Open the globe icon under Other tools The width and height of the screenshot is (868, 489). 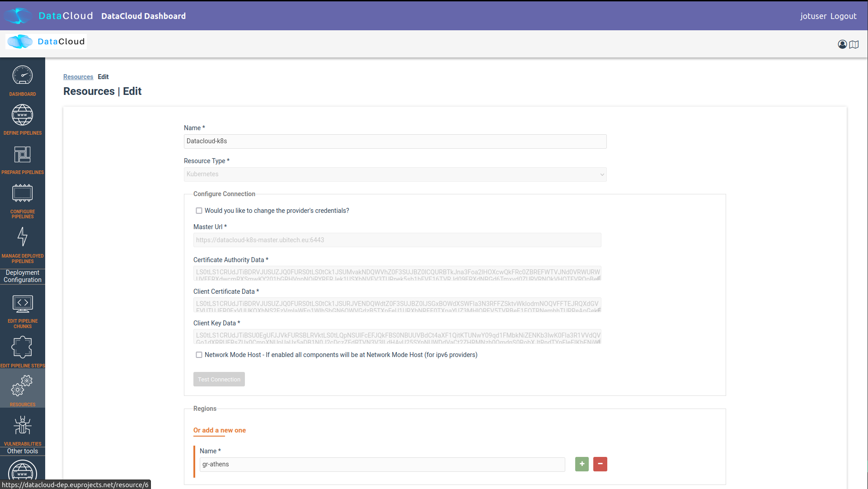click(23, 470)
